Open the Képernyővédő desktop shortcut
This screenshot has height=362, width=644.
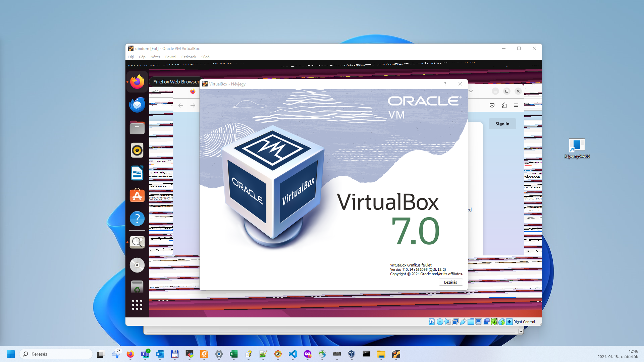(x=577, y=148)
